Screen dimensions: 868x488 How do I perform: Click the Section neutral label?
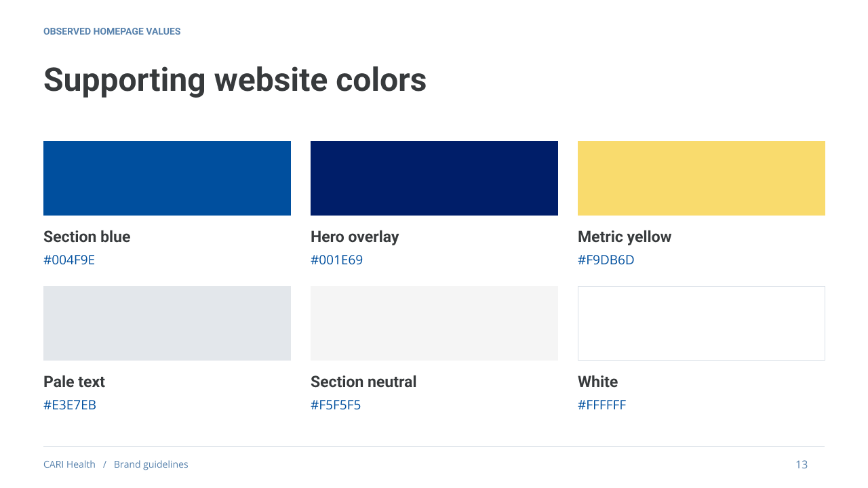tap(363, 382)
